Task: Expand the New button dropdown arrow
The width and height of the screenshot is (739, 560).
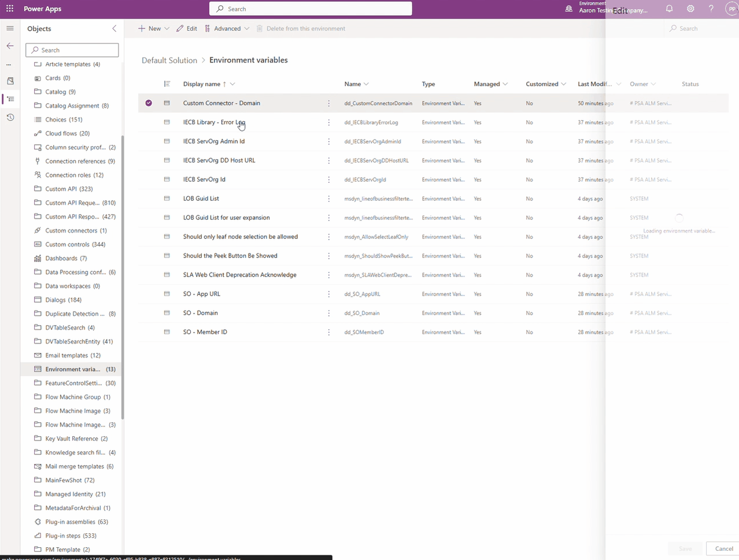Action: pos(167,28)
